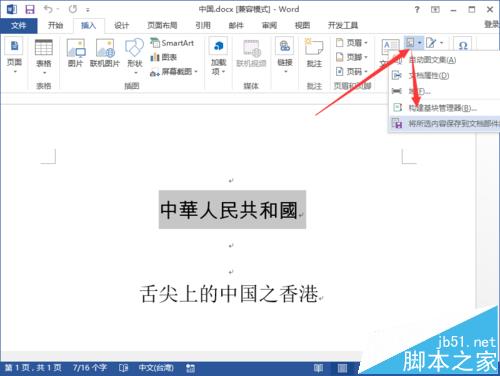Insert a SmartArt graphic
The image size is (500, 376).
pyautogui.click(x=172, y=43)
